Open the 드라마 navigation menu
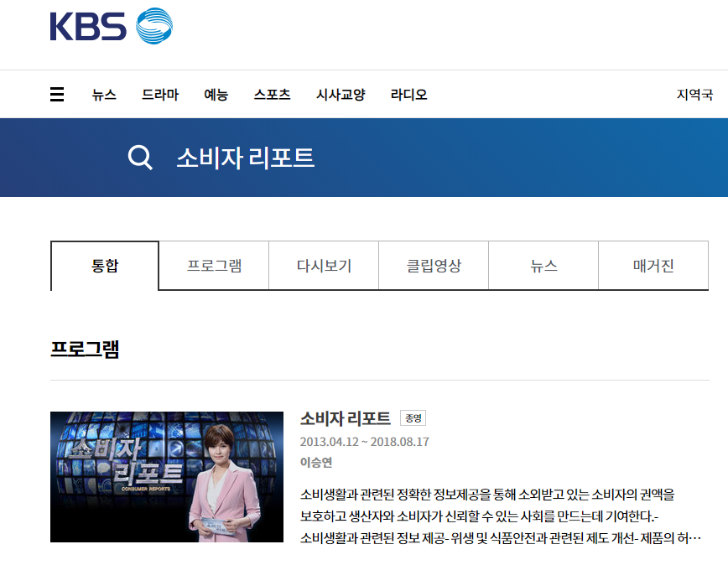This screenshot has width=728, height=565. [160, 94]
